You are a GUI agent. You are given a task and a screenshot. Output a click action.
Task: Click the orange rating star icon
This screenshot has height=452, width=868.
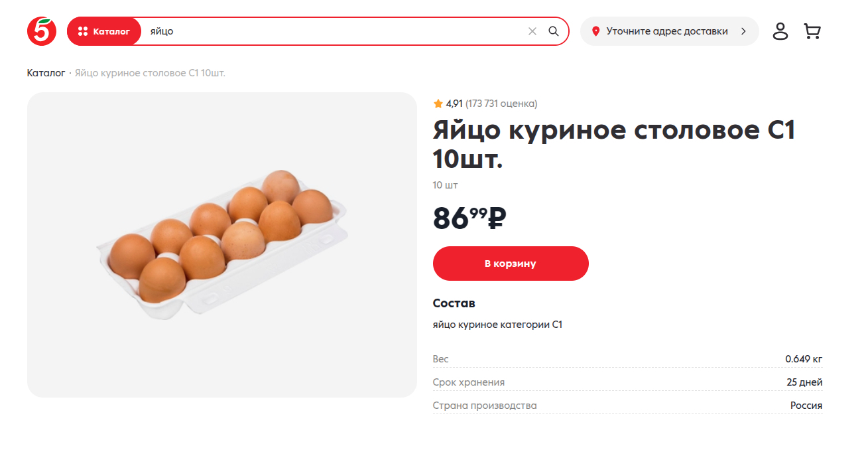pos(438,104)
